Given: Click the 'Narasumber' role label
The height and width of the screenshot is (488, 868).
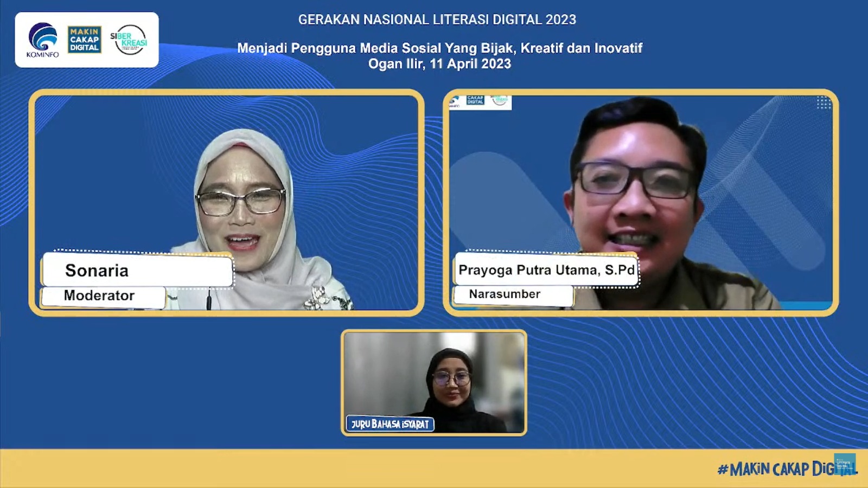Looking at the screenshot, I should point(513,295).
